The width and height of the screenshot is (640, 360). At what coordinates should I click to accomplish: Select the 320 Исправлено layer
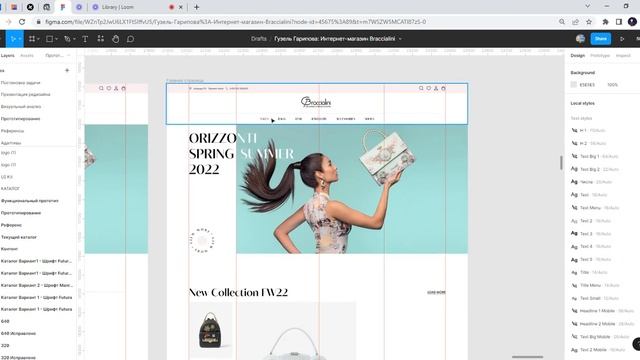point(18,358)
